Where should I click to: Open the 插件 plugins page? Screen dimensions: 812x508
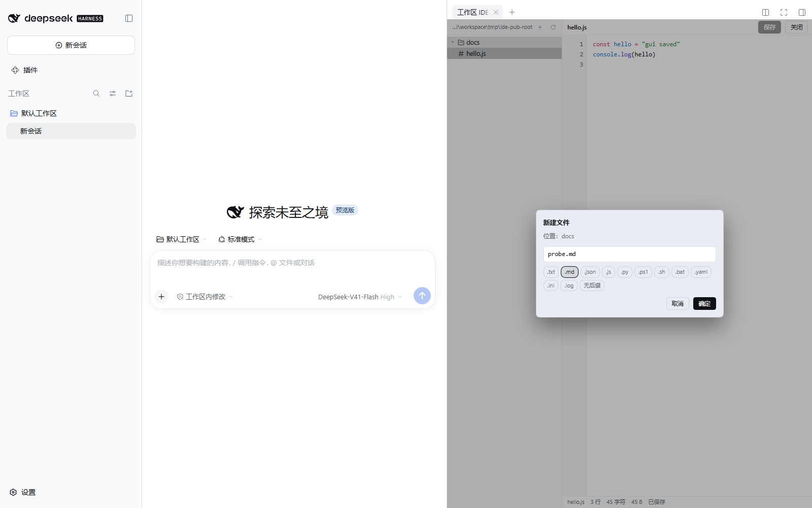pyautogui.click(x=24, y=70)
